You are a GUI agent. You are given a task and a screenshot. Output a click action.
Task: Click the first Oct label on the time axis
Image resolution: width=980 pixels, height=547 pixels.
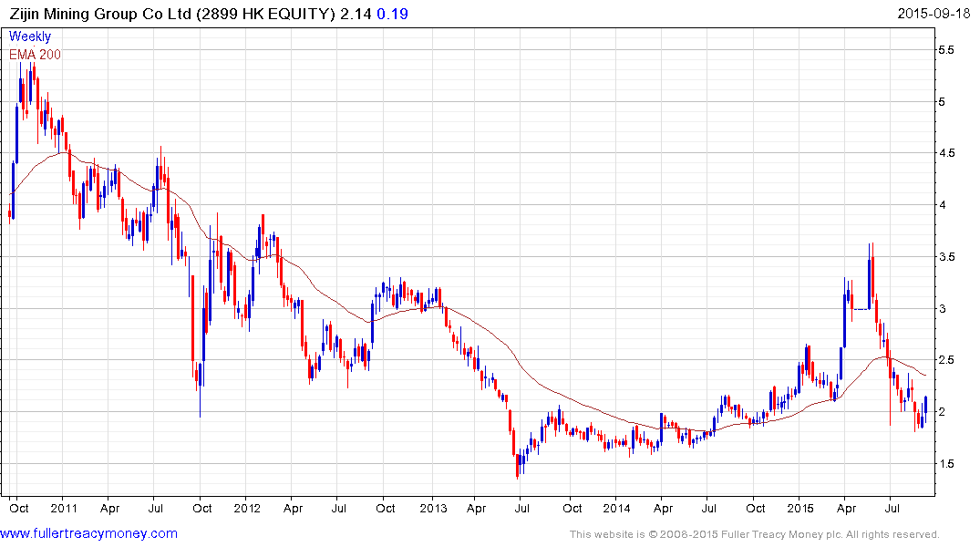click(19, 508)
